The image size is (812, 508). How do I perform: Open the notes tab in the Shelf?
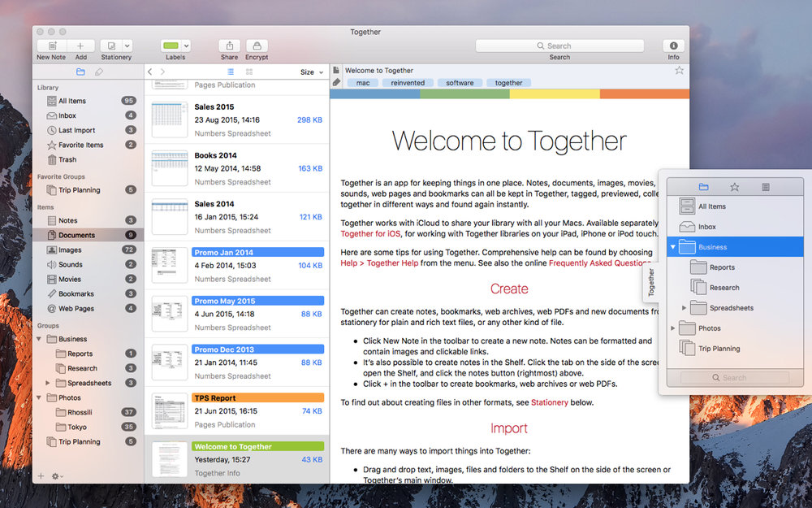[x=765, y=187]
